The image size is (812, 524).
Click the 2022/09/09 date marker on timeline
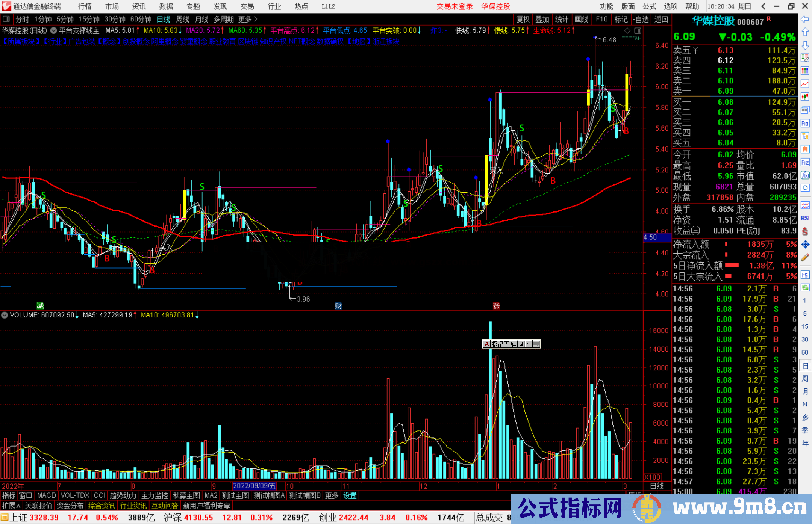pyautogui.click(x=255, y=486)
